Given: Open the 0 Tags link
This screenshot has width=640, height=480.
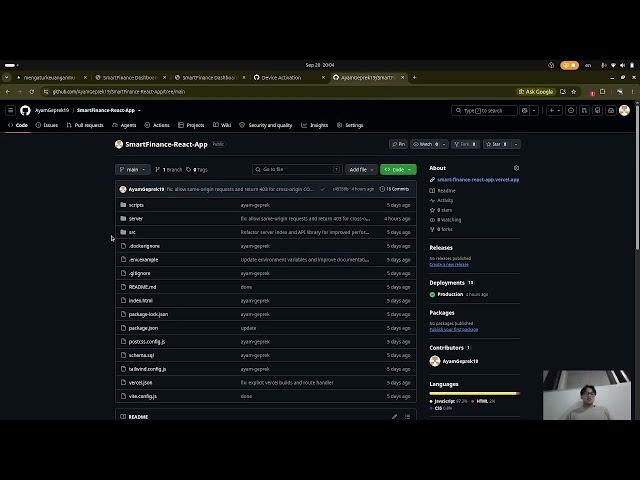Looking at the screenshot, I should coord(197,169).
